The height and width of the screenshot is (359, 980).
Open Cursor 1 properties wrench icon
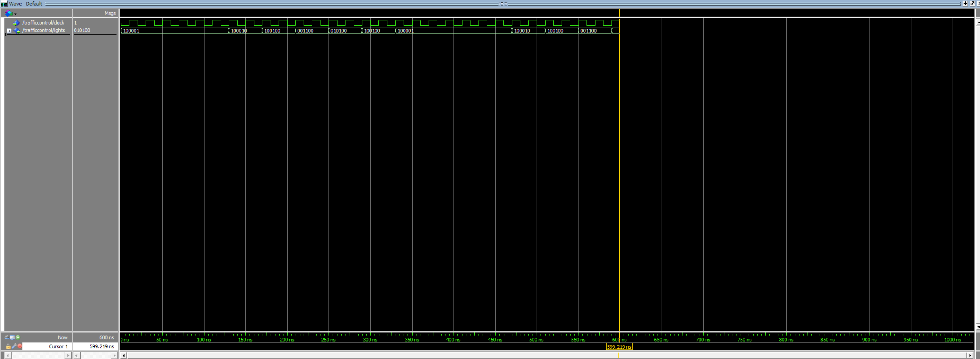point(14,346)
